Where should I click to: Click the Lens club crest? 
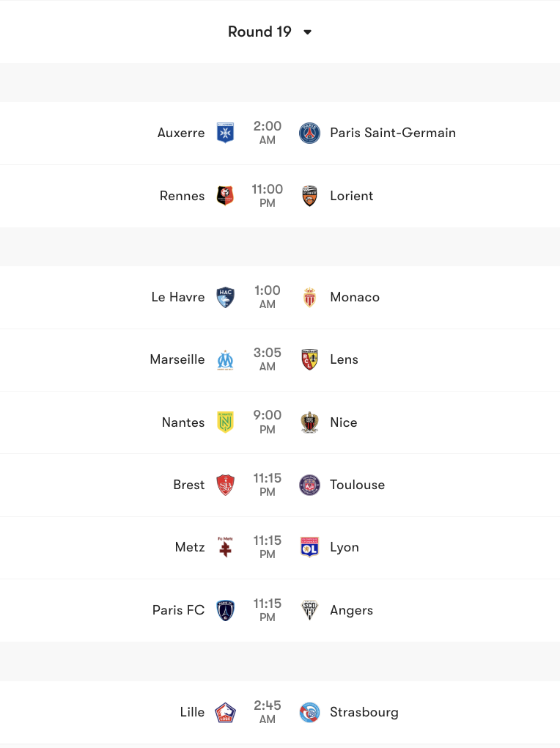click(309, 359)
